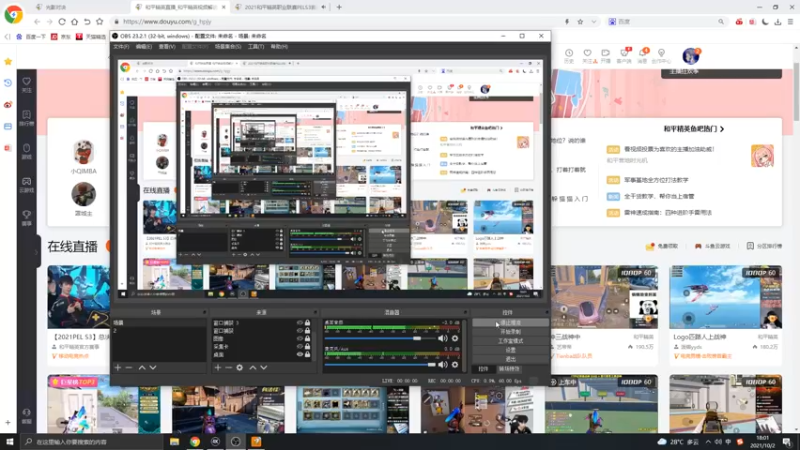800x450 pixels.
Task: Click the browser undo-close-tab arrow
Action: tap(87, 21)
